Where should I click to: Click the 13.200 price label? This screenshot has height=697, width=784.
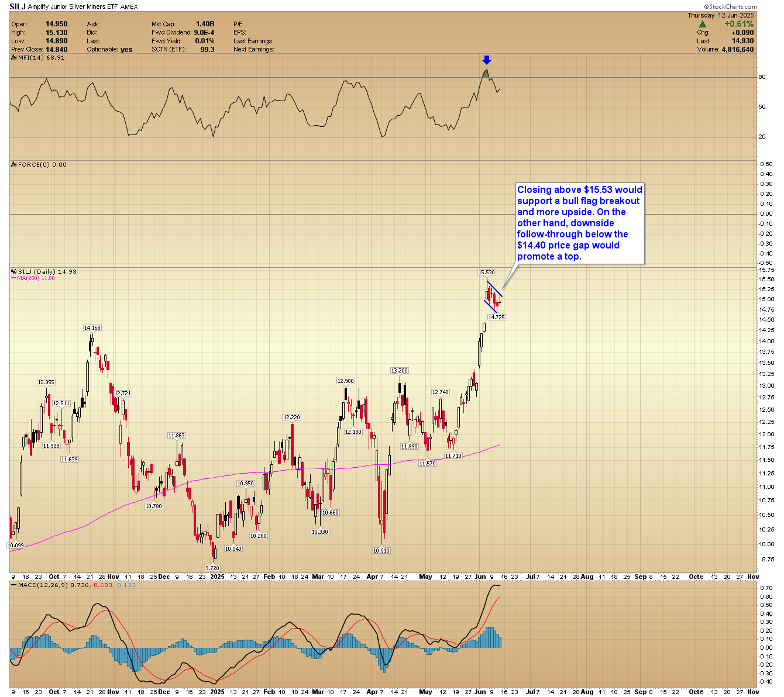[400, 371]
